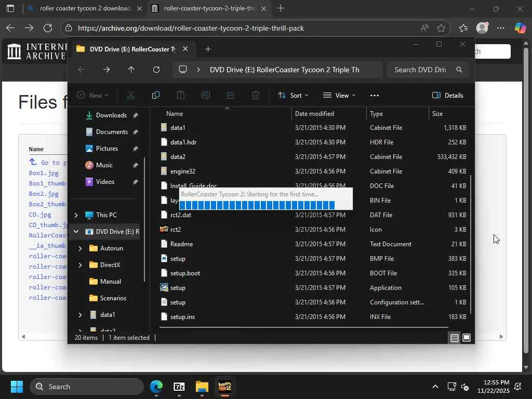Screen dimensions: 532x399
Task: Click the Paste clipboard icon in Explorer toolbar
Action: coord(181,96)
